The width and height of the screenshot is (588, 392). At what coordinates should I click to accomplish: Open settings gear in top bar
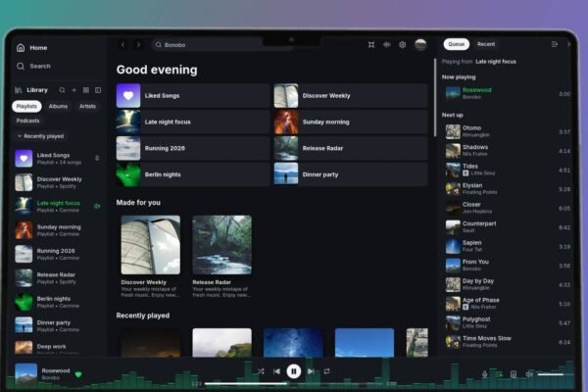tap(403, 45)
